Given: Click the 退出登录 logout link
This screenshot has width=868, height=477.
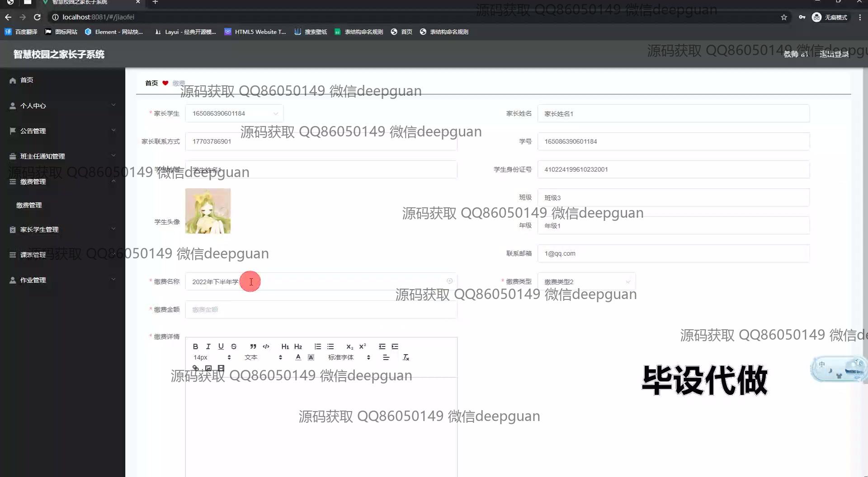Looking at the screenshot, I should point(834,54).
